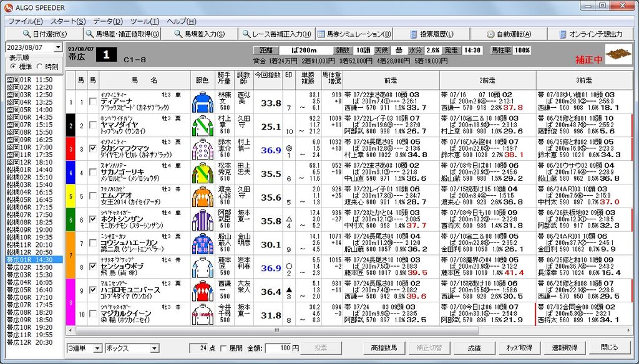This screenshot has width=639, height=364.
Task: Open the スタート menu
Action: point(67,22)
